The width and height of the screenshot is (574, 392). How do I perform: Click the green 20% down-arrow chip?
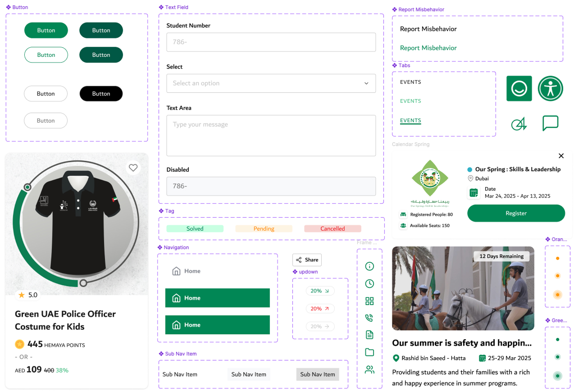click(x=320, y=291)
